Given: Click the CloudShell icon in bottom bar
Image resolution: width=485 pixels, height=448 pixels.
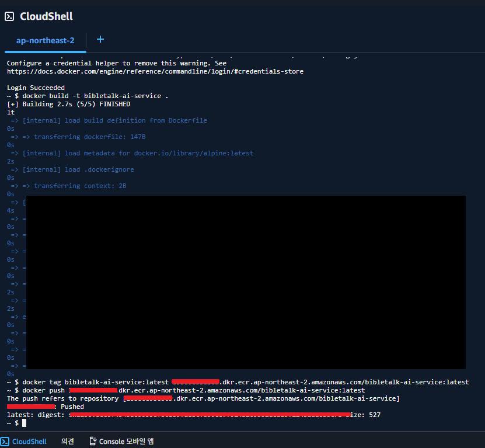Looking at the screenshot, I should point(5,442).
